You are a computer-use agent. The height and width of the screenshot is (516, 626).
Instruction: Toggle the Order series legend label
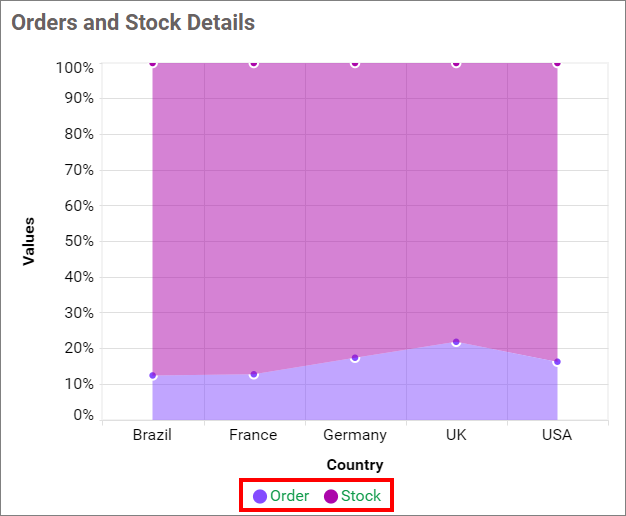click(x=289, y=496)
